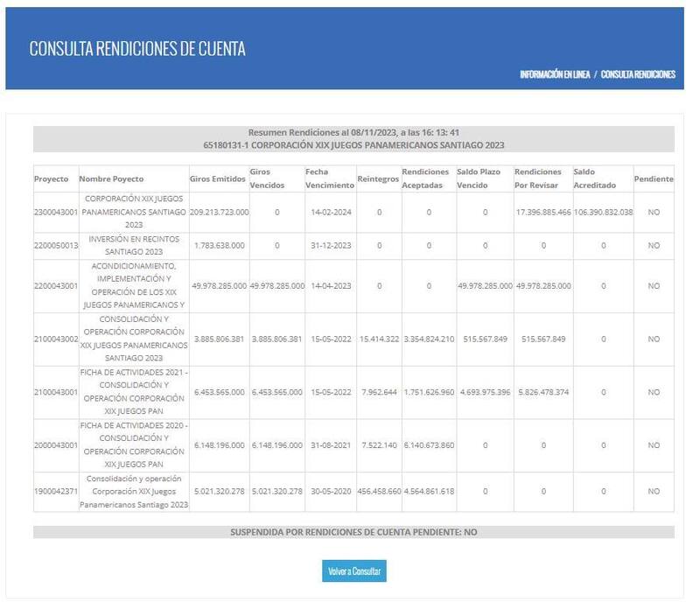Click the 456.458.660 reintegros value

(x=379, y=492)
